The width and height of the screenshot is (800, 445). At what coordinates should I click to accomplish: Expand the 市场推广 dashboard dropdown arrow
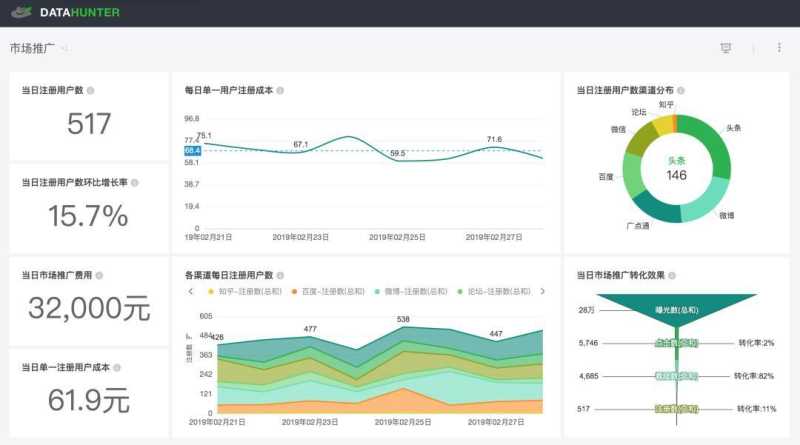(x=65, y=48)
